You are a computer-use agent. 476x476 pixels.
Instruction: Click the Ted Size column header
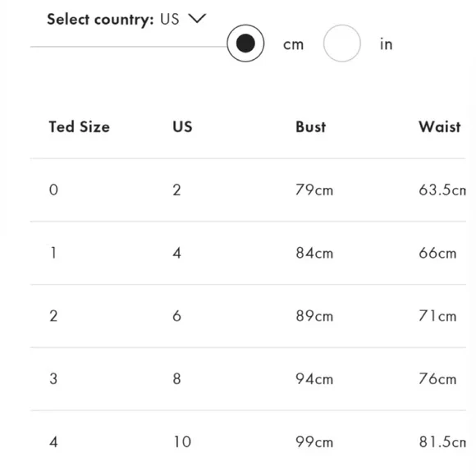click(80, 126)
